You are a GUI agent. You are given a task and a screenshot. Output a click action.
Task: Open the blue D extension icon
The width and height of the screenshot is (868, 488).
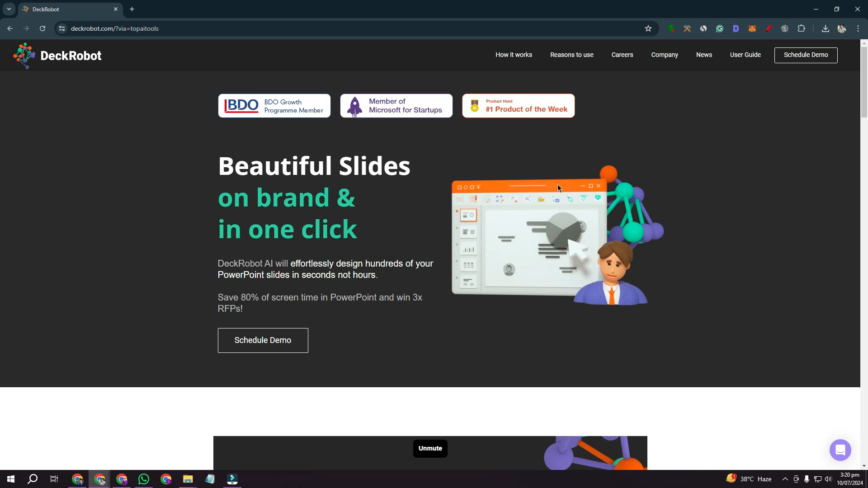pos(736,28)
